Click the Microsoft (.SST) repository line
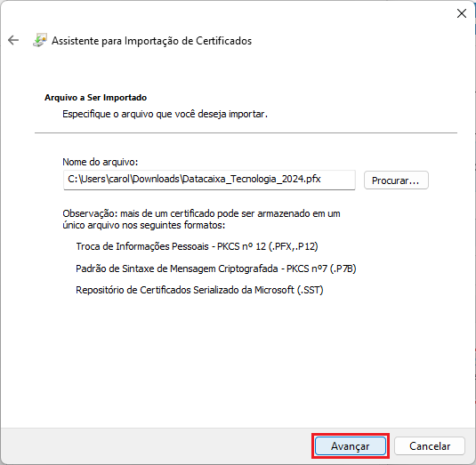Screen dimensions: 476x465 [x=199, y=290]
